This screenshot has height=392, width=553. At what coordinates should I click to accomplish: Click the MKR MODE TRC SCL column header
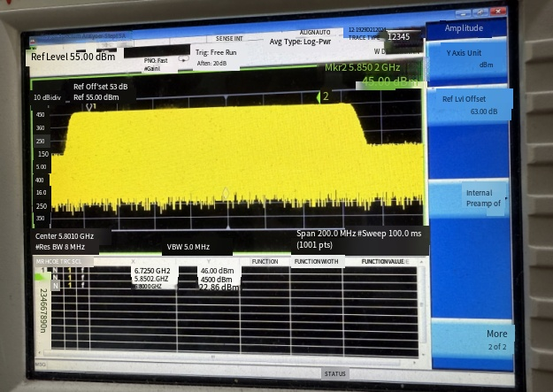coord(58,261)
